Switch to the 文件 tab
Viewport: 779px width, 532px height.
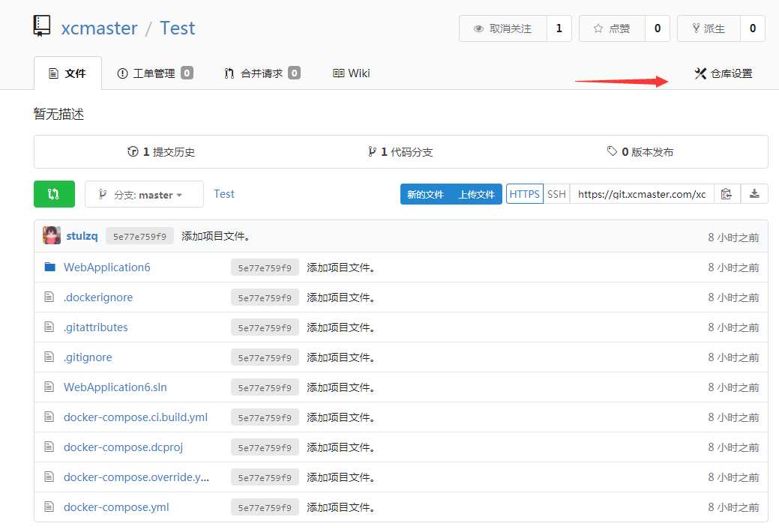point(67,73)
